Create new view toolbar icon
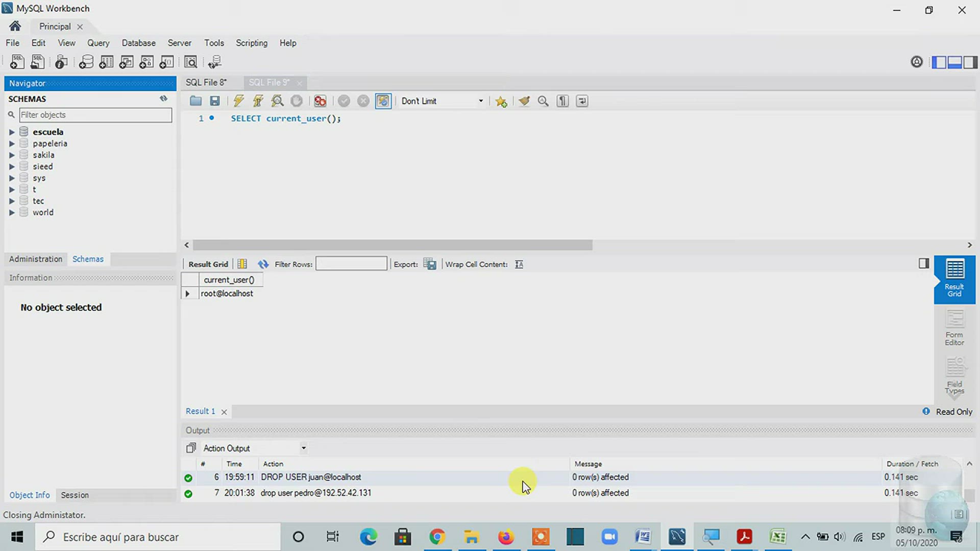 click(x=126, y=62)
